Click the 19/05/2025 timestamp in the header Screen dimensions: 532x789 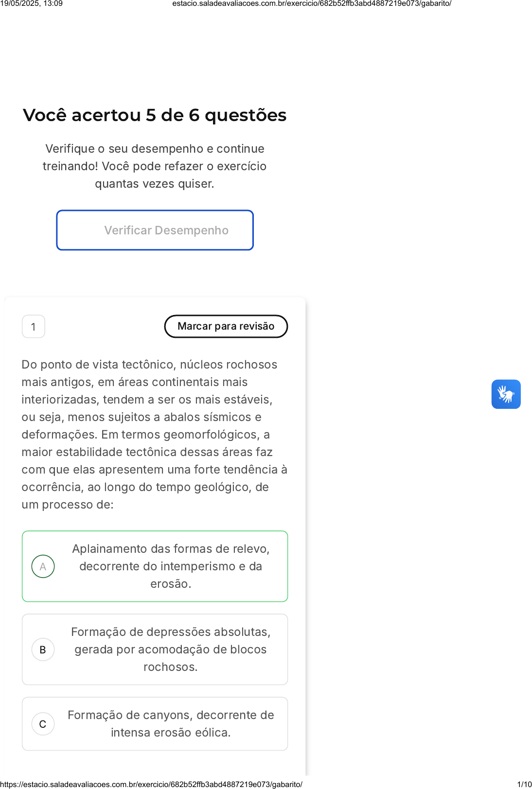pyautogui.click(x=32, y=4)
